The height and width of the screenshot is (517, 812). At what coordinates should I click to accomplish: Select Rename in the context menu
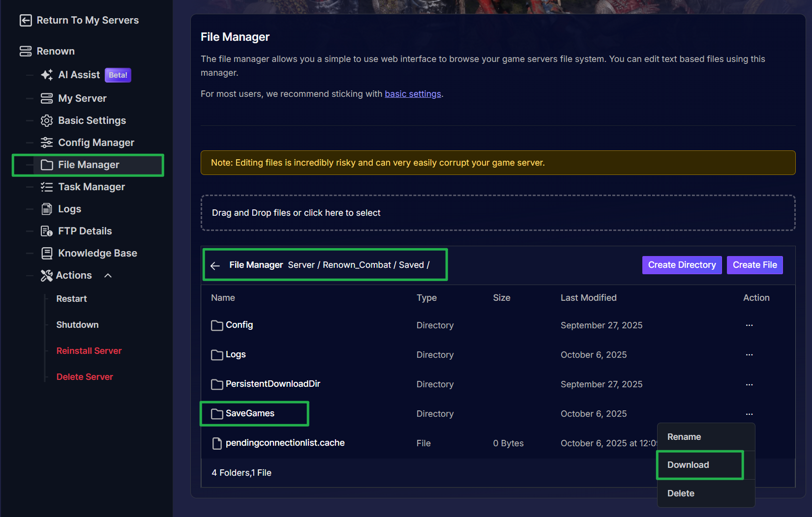(x=684, y=437)
